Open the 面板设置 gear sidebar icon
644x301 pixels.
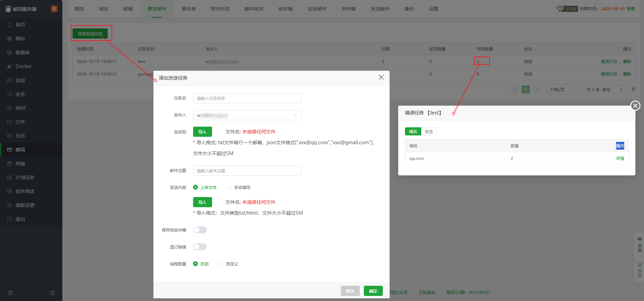(9, 205)
